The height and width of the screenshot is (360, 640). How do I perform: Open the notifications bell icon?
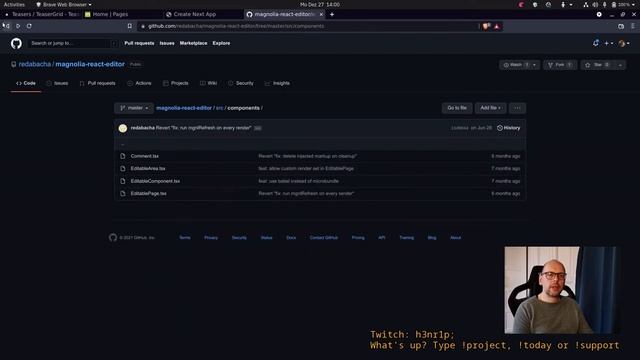pyautogui.click(x=596, y=43)
